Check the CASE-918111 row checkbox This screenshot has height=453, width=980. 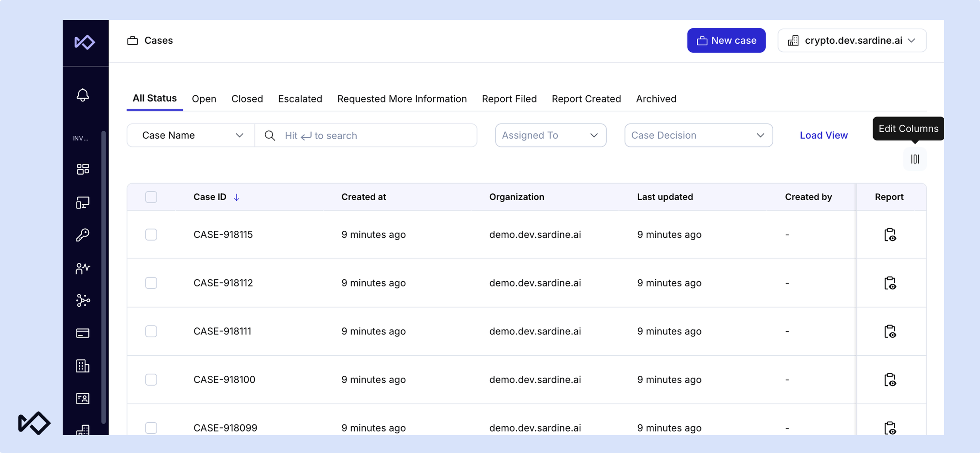(151, 331)
